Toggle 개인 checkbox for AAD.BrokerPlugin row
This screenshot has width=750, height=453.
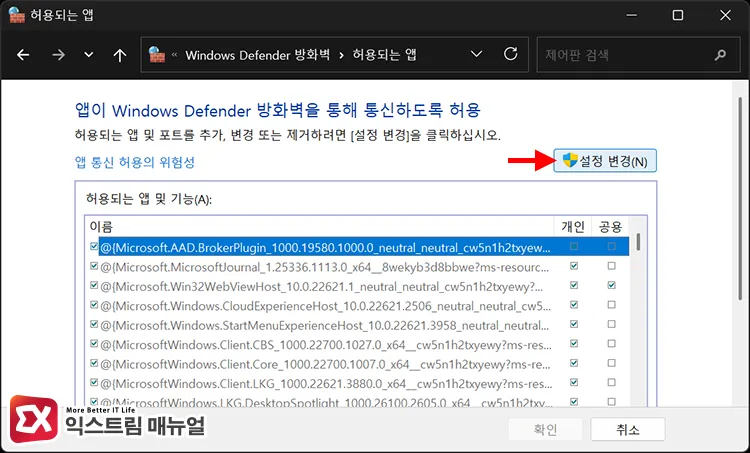tap(574, 247)
